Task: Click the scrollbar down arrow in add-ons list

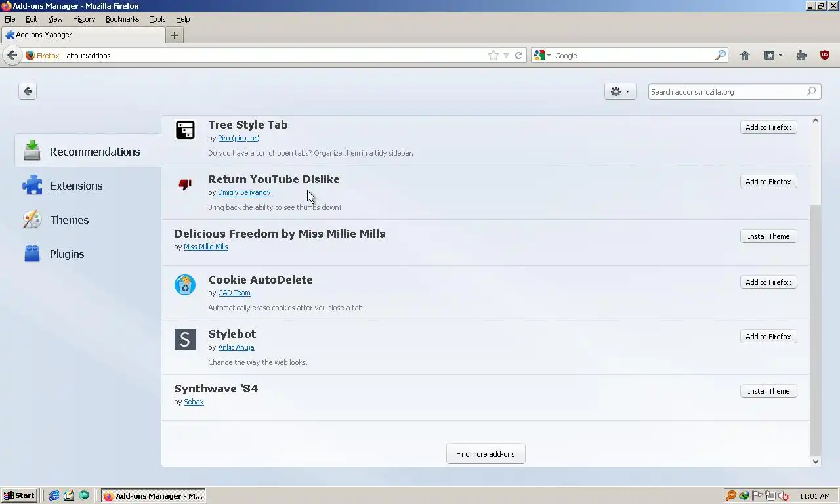Action: 816,461
